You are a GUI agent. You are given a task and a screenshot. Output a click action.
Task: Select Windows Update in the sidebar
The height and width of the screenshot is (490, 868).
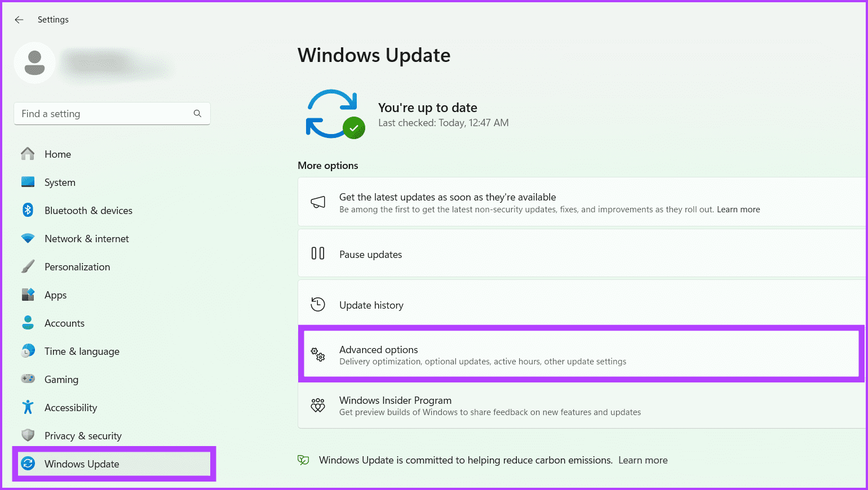82,464
